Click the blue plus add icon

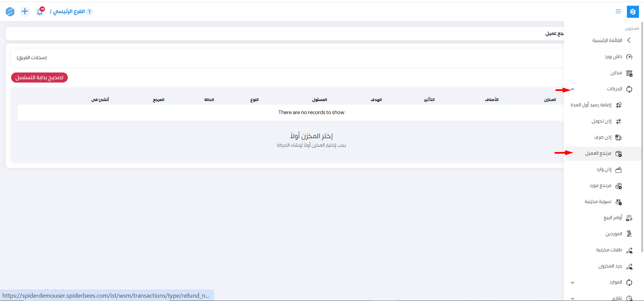point(25,11)
